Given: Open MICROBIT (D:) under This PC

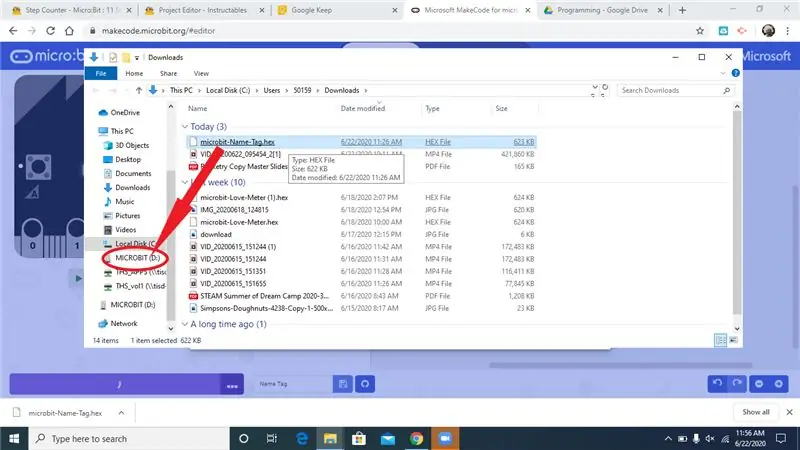Looking at the screenshot, I should click(137, 258).
